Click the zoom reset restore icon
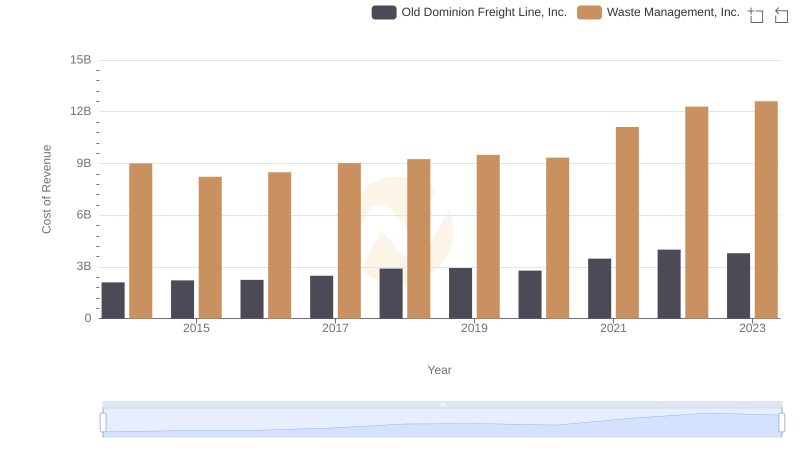800x461 pixels. 781,15
